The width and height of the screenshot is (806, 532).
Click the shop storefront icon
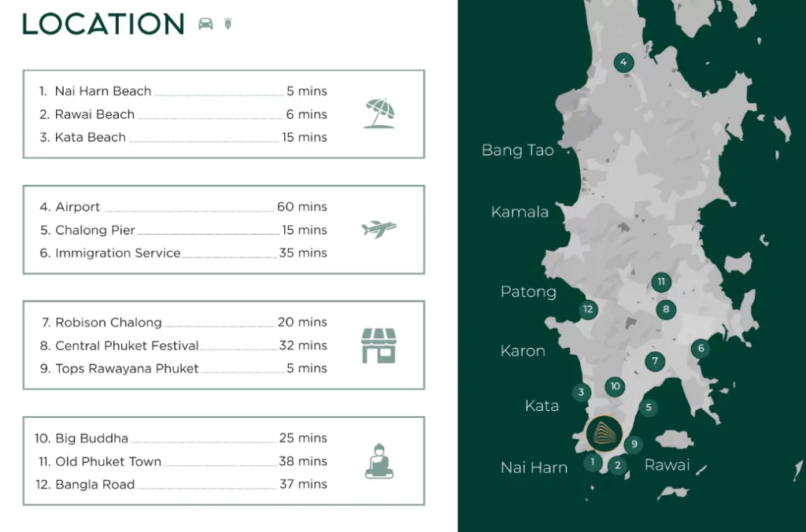pyautogui.click(x=379, y=345)
